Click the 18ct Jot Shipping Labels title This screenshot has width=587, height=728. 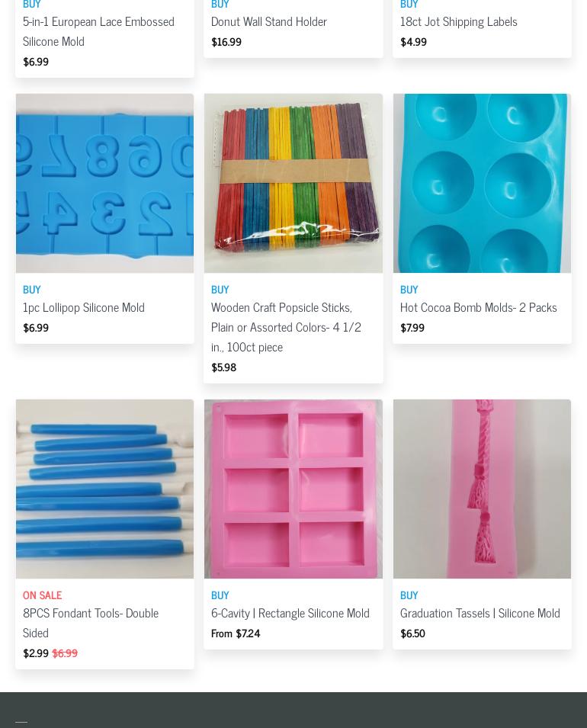458,22
